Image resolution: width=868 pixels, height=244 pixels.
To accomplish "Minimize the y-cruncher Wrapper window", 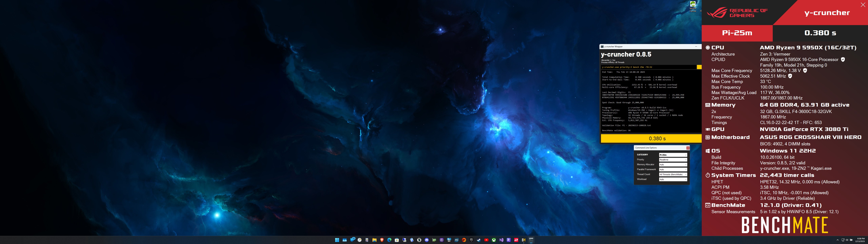I will [696, 46].
